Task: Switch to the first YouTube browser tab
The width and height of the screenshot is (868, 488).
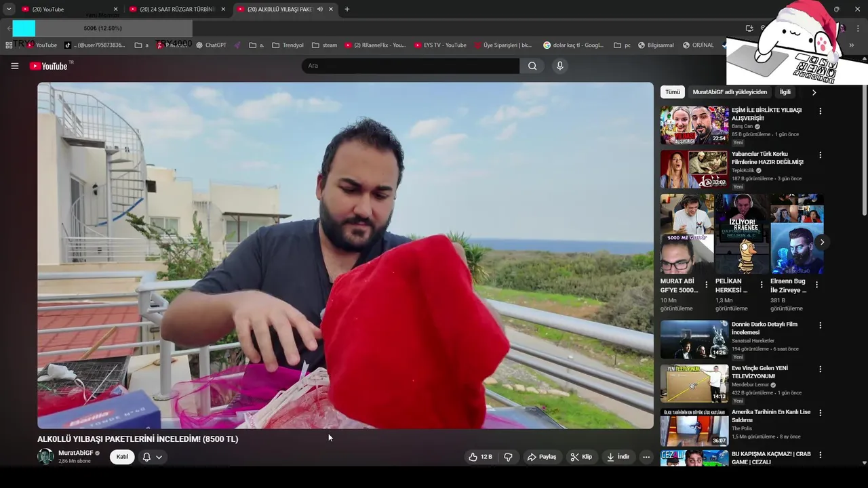Action: 68,9
